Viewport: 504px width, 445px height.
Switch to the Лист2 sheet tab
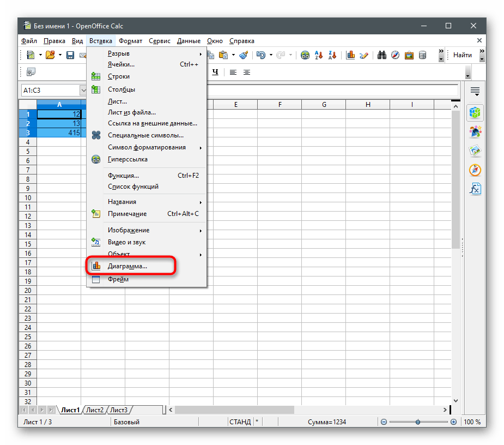click(x=95, y=410)
